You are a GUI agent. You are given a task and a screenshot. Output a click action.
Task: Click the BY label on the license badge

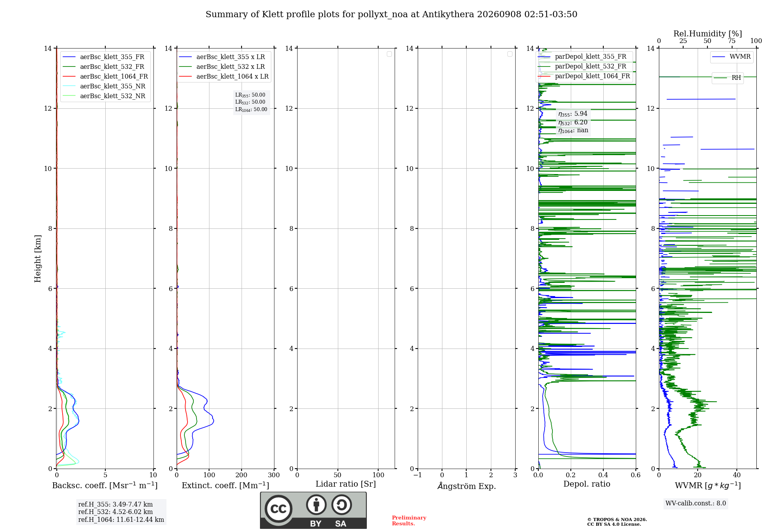[316, 524]
